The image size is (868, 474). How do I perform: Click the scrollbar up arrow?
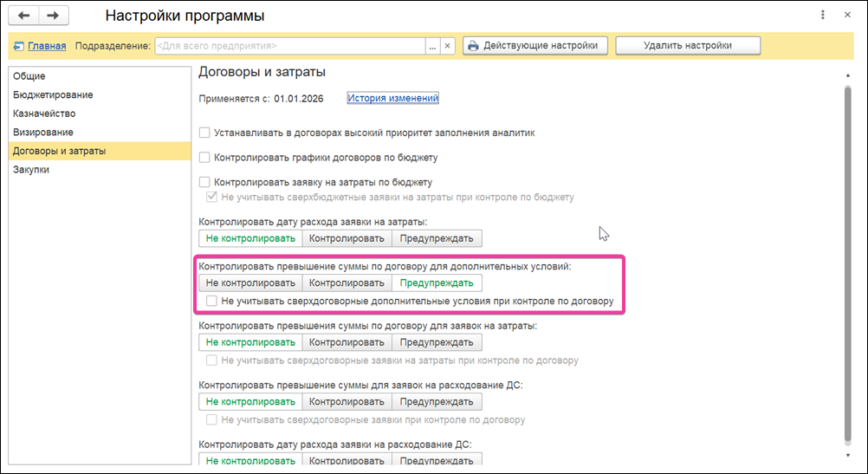pyautogui.click(x=847, y=76)
